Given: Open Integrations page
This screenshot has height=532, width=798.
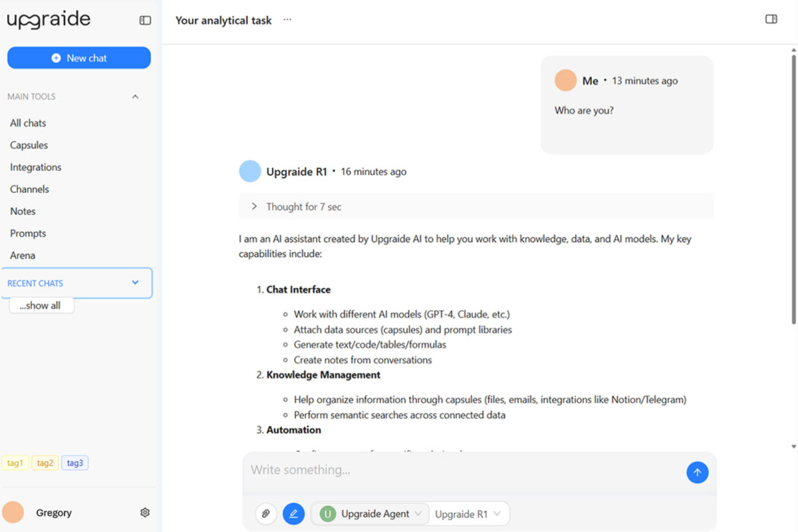Looking at the screenshot, I should coord(35,167).
